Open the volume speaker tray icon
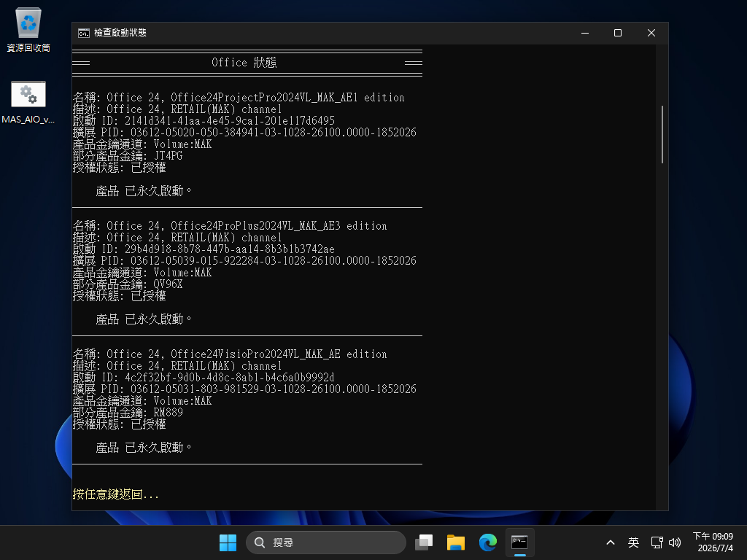 (675, 542)
